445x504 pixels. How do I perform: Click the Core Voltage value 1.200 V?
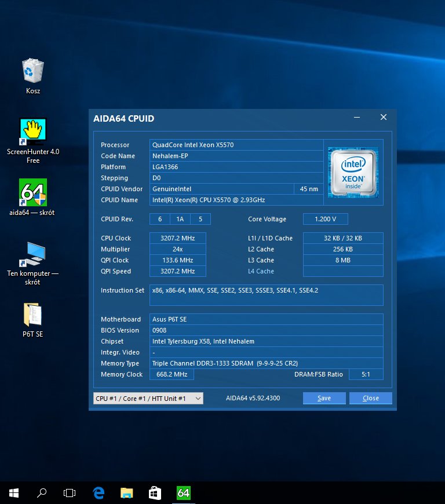click(326, 219)
